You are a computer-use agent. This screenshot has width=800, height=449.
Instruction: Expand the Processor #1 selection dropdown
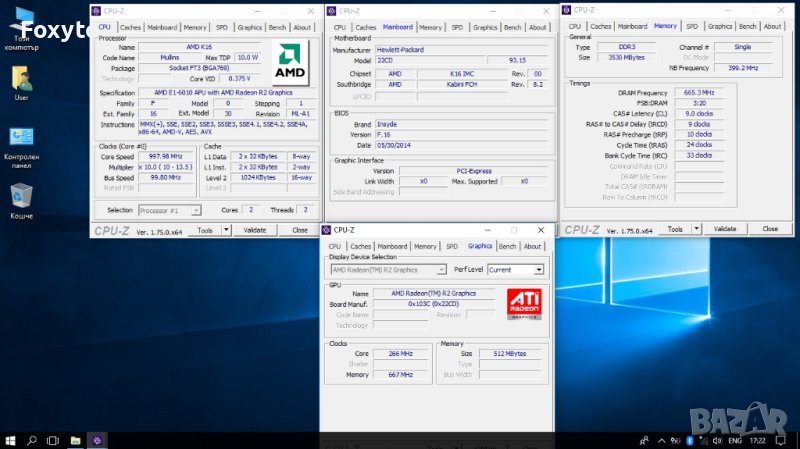pyautogui.click(x=196, y=210)
